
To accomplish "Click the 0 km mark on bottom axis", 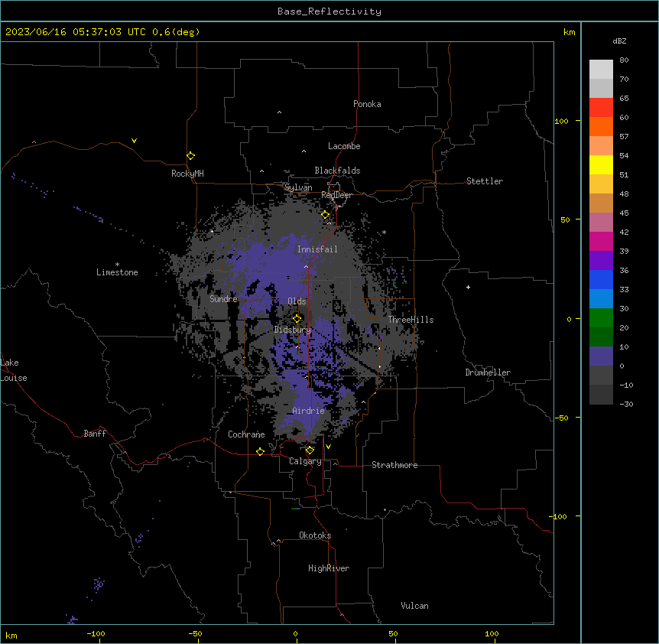I will pyautogui.click(x=295, y=634).
